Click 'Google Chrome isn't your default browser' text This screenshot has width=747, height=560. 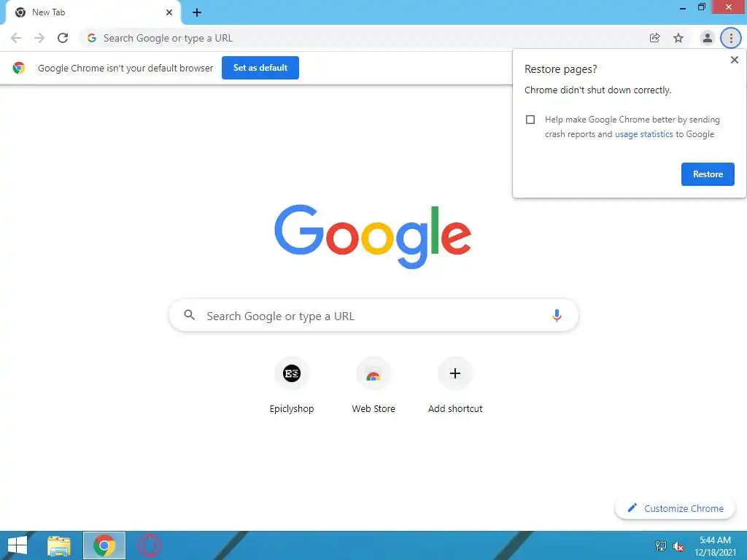(x=125, y=68)
